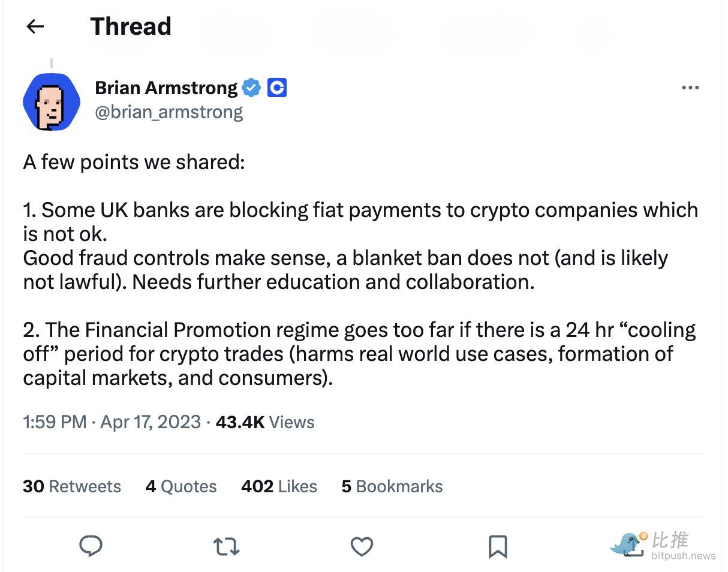The image size is (728, 572).
Task: Like the tweet with the heart icon
Action: click(x=362, y=546)
